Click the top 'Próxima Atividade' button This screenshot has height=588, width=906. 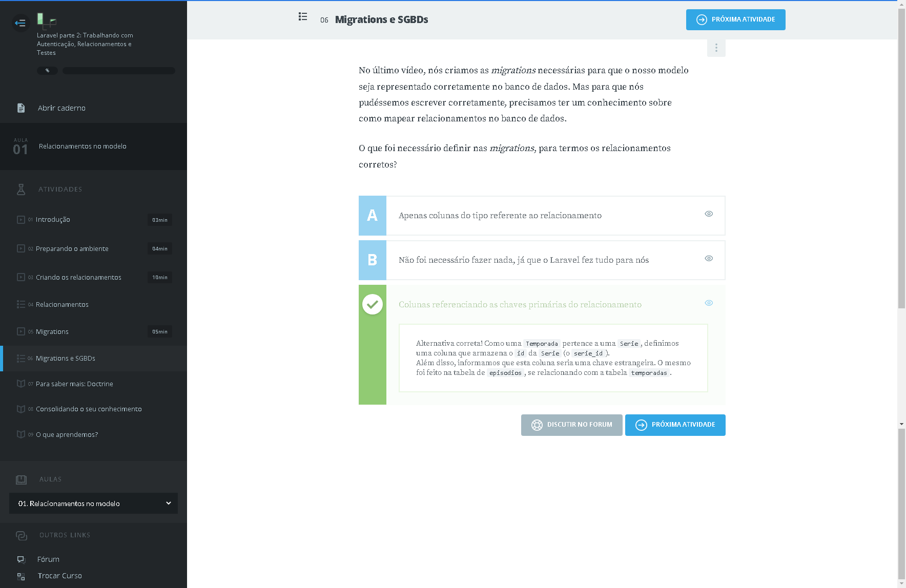(735, 20)
